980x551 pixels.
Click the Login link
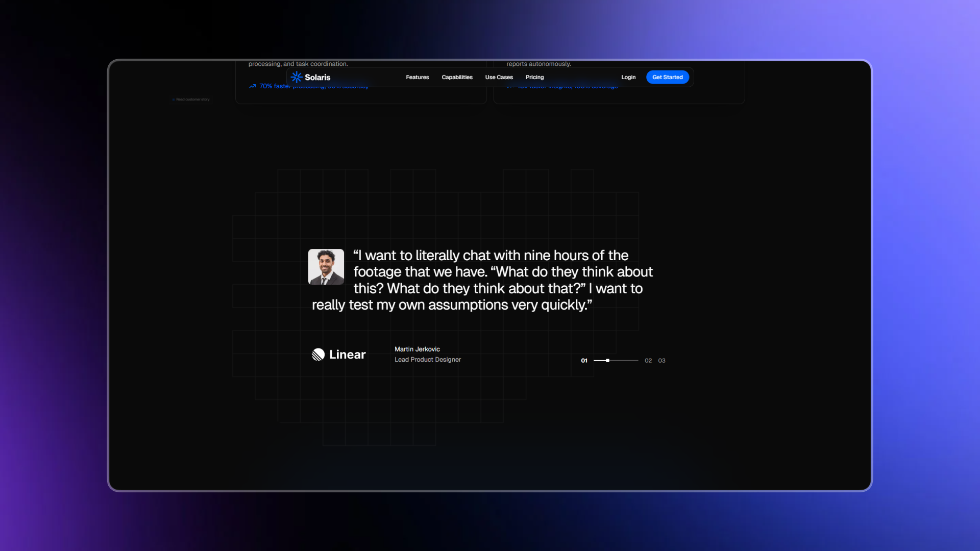point(628,77)
